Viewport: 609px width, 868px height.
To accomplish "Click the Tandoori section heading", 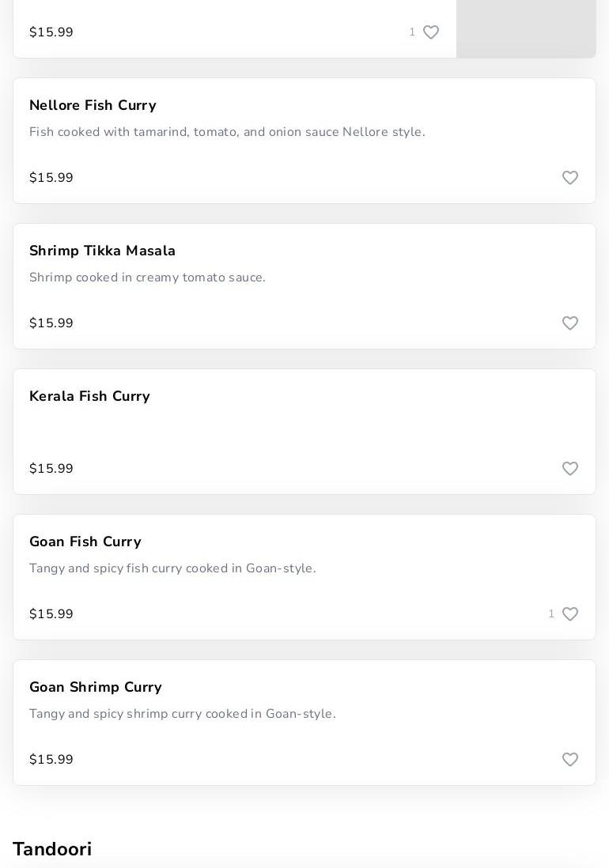I will pyautogui.click(x=52, y=849).
